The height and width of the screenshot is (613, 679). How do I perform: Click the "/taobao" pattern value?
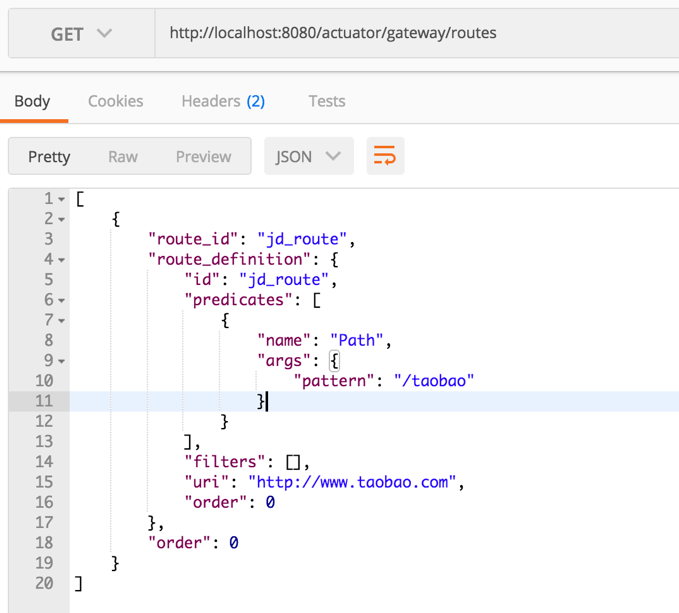pos(433,381)
